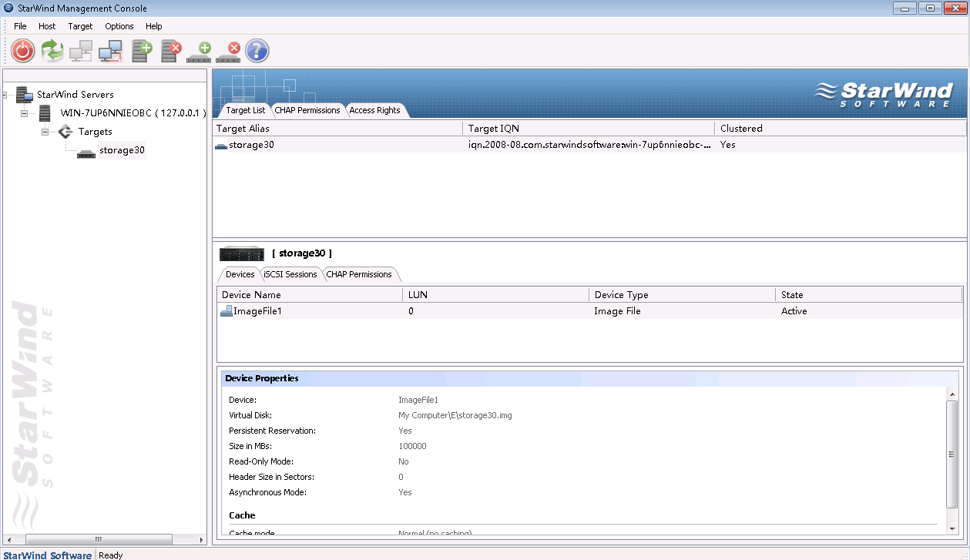Click the Active state cell
The image size is (970, 560).
click(x=794, y=311)
